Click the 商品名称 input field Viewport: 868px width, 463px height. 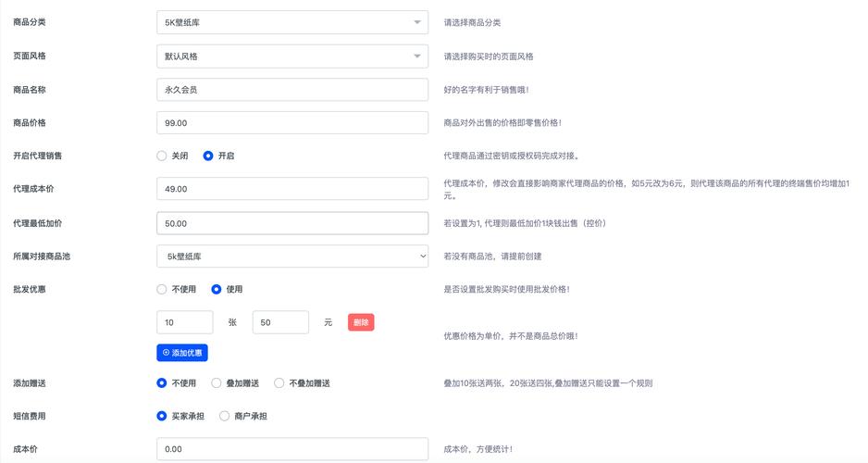pos(291,90)
